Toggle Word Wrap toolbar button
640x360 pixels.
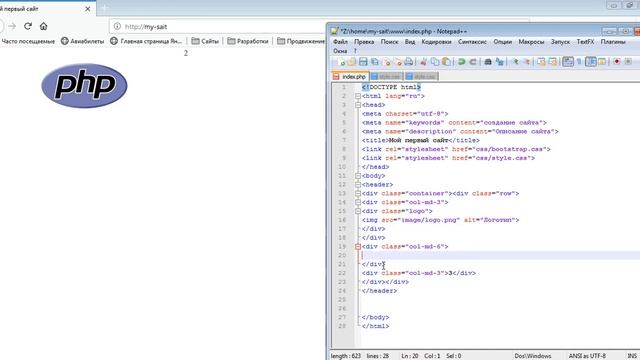[568, 62]
